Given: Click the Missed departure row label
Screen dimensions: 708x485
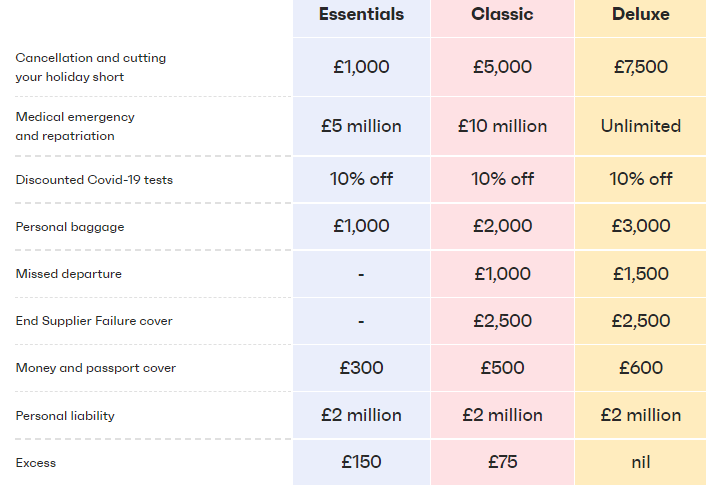Looking at the screenshot, I should coord(69,274).
